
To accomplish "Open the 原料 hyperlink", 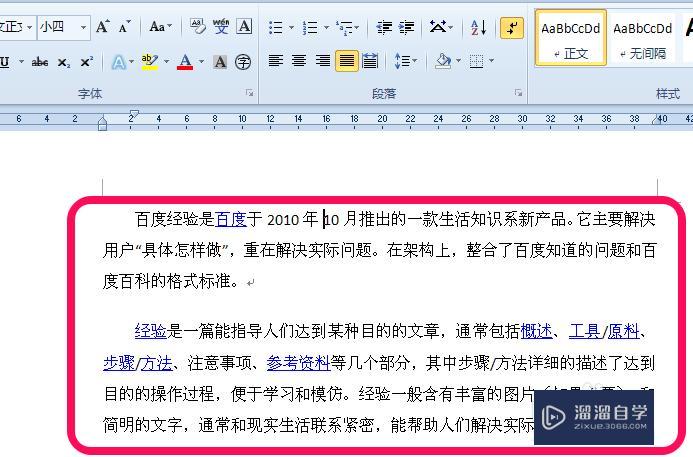I will point(624,331).
